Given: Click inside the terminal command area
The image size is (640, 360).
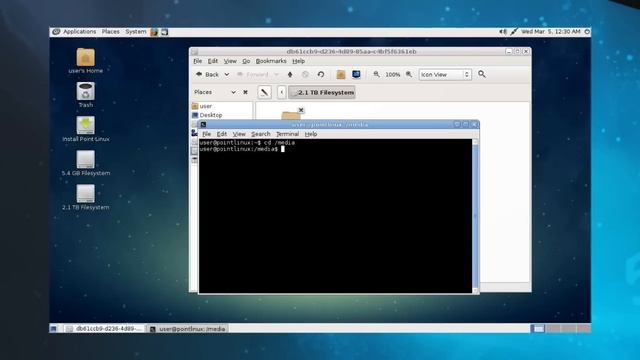Looking at the screenshot, I should click(x=335, y=216).
